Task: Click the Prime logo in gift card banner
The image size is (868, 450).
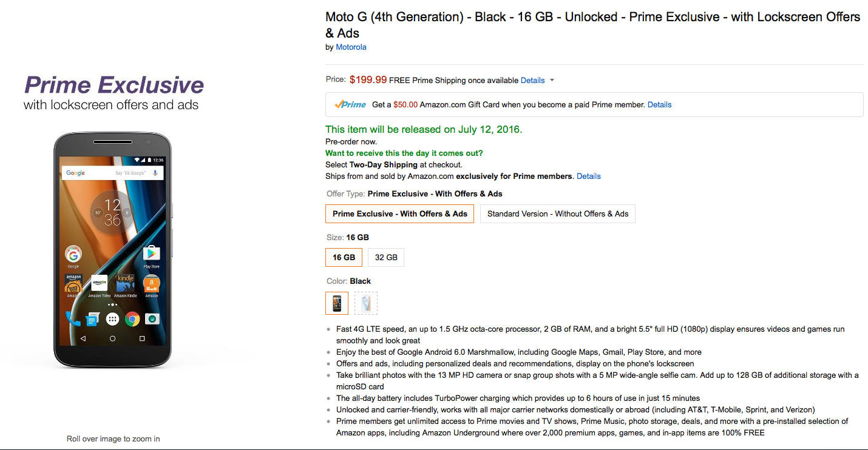Action: [x=350, y=104]
